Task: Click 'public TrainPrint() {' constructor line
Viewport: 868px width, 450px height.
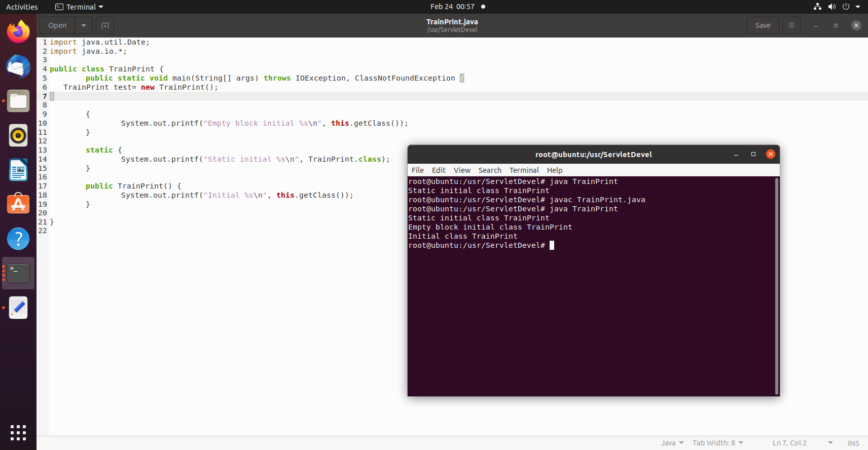Action: click(133, 186)
